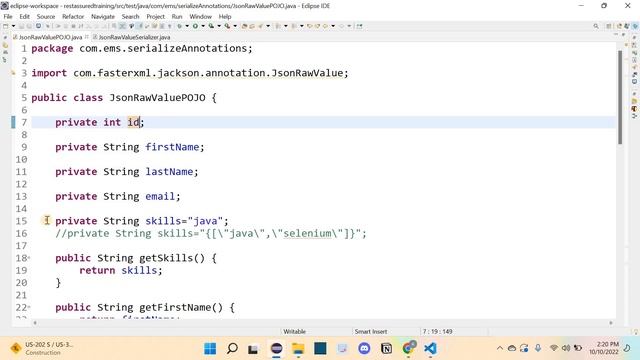Click the horizontal scrollbar left arrow
This screenshot has height=360, width=640.
[35, 323]
